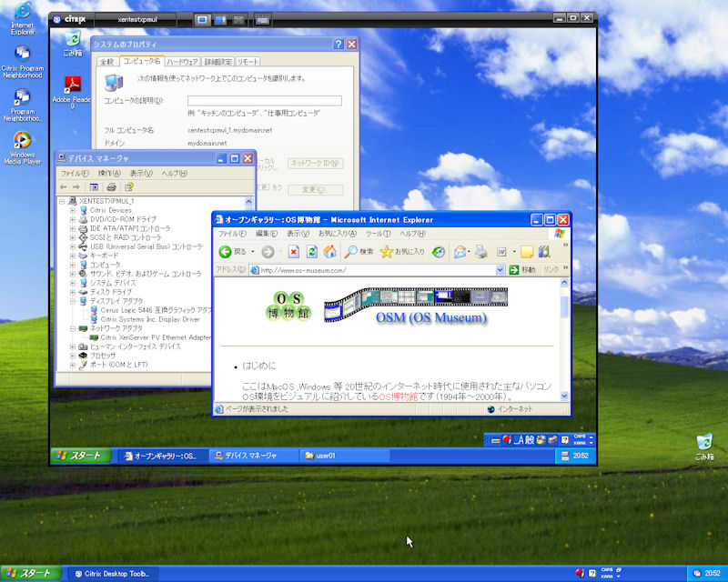Click the first monitor icon in Citrix toolbar
This screenshot has width=728, height=582.
pyautogui.click(x=202, y=19)
